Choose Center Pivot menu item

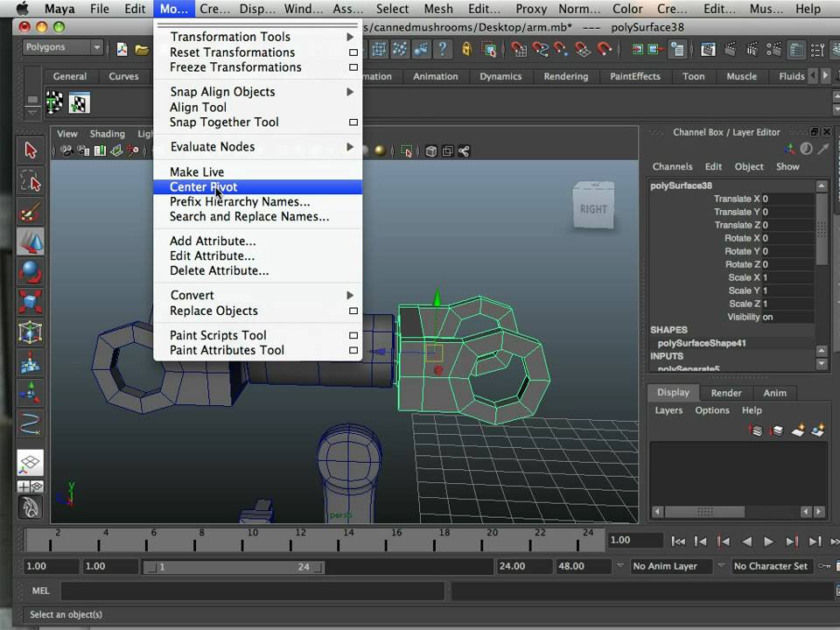(x=257, y=187)
